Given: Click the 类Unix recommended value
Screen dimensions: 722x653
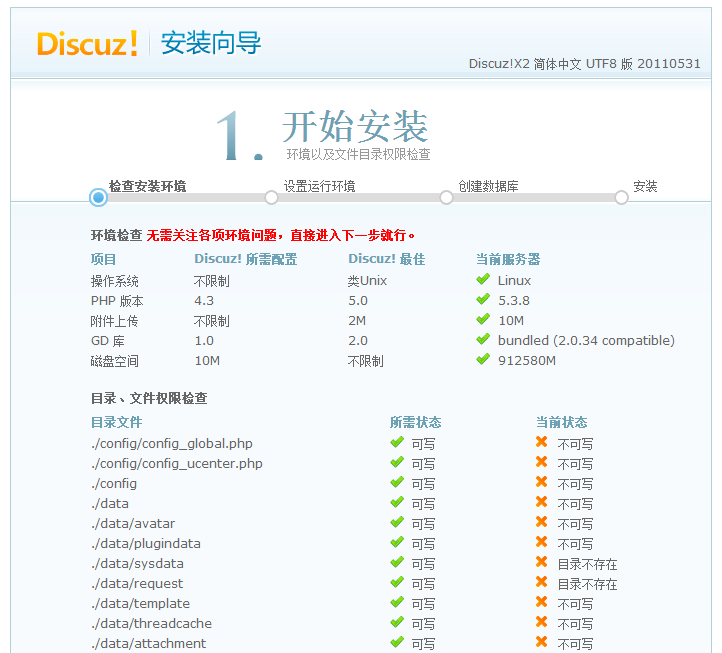Looking at the screenshot, I should tap(367, 280).
